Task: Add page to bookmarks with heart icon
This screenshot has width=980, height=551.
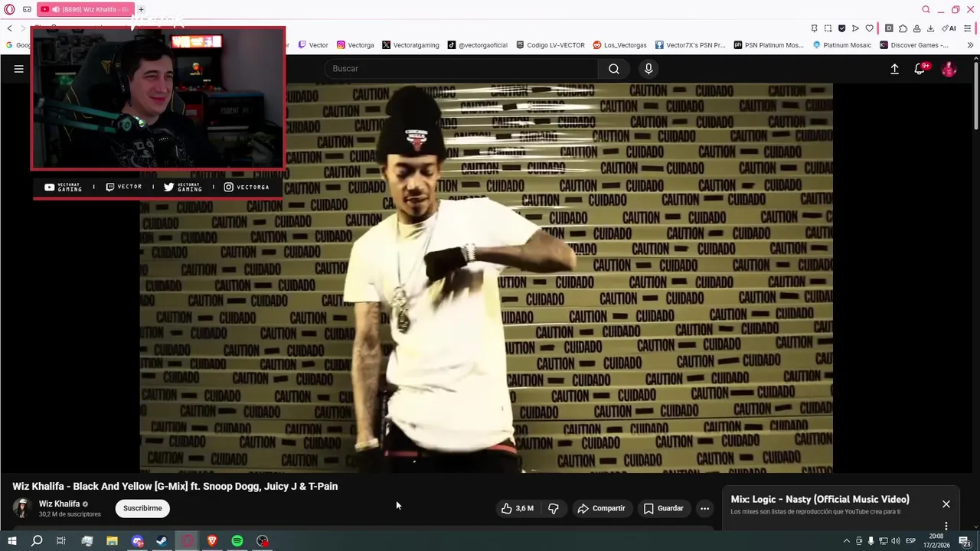Action: 869,28
